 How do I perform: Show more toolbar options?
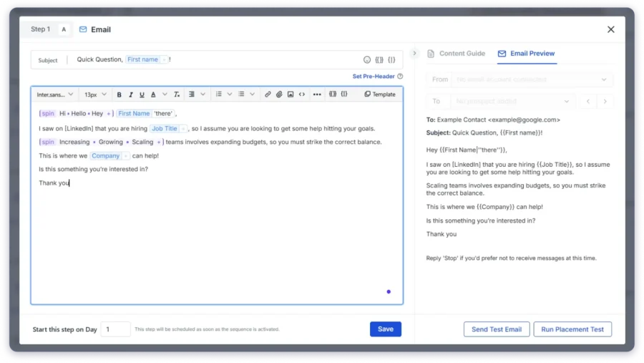coord(317,95)
